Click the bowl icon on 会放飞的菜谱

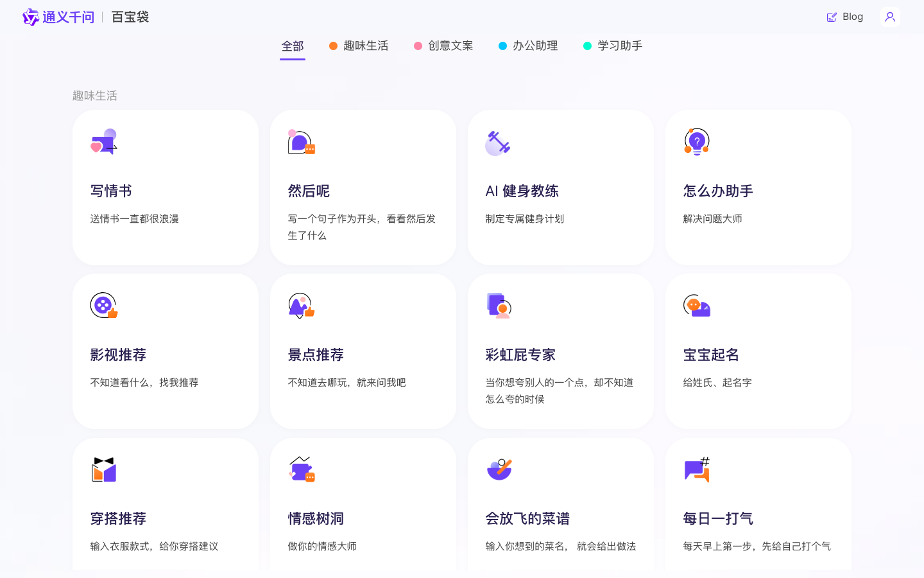[x=498, y=471]
